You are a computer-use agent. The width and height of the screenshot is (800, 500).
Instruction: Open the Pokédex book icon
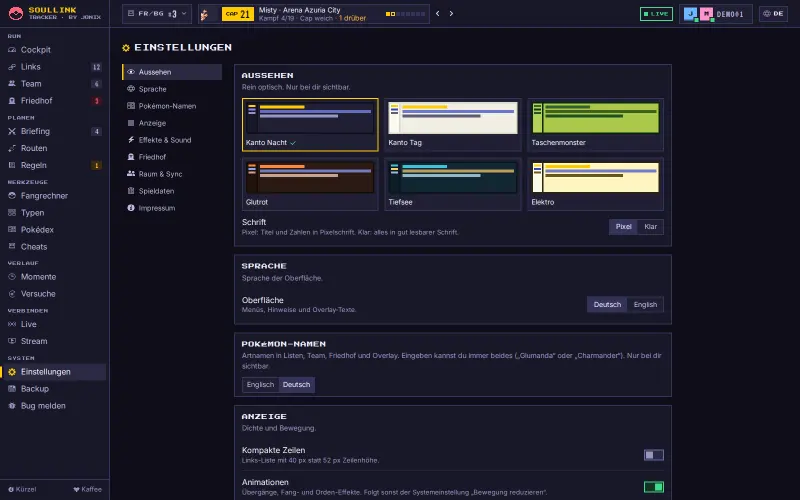coord(12,230)
